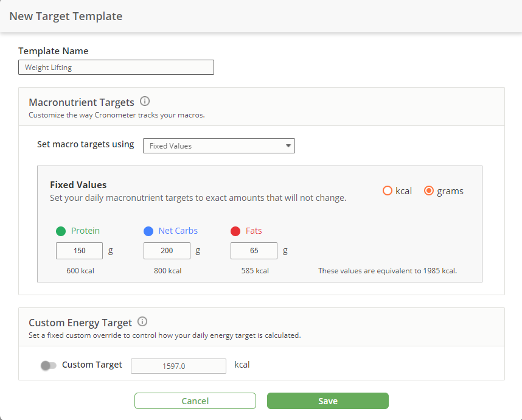Click the 'Macronutrient Targets' heading
522x420 pixels.
click(x=82, y=102)
